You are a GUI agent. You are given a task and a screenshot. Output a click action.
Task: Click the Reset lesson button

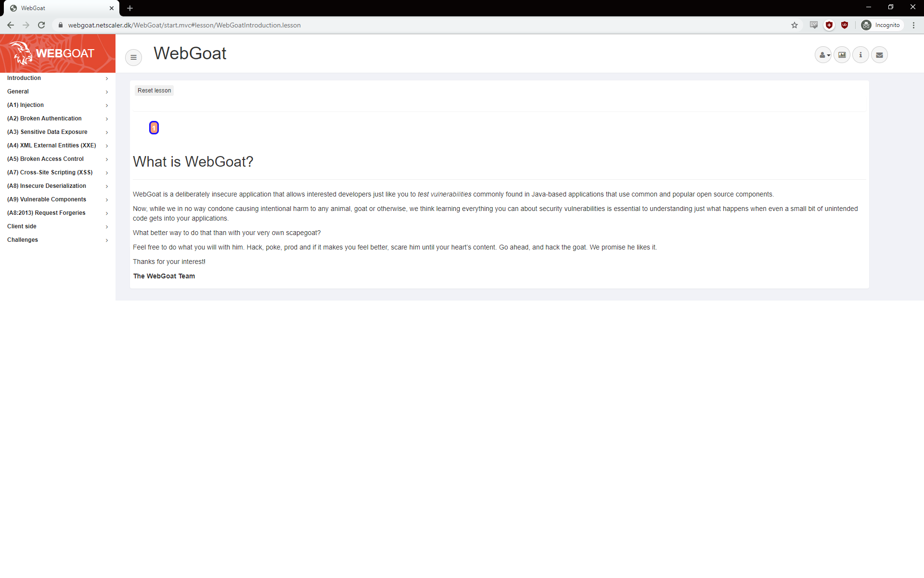(154, 91)
